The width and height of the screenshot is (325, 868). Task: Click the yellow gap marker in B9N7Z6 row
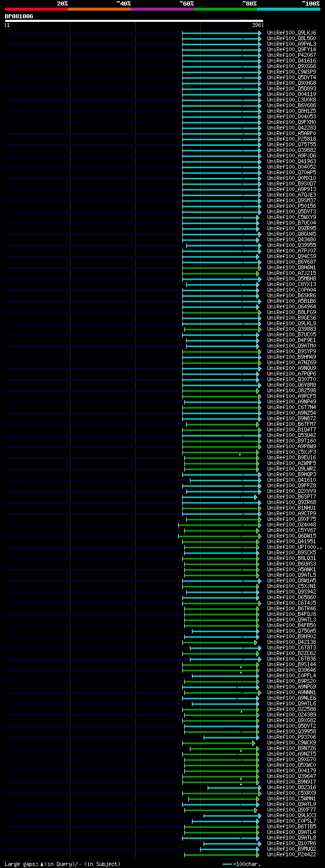[x=241, y=750]
